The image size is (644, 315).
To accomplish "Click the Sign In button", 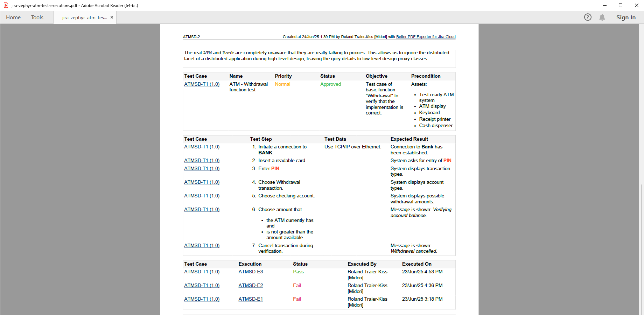I will 626,17.
